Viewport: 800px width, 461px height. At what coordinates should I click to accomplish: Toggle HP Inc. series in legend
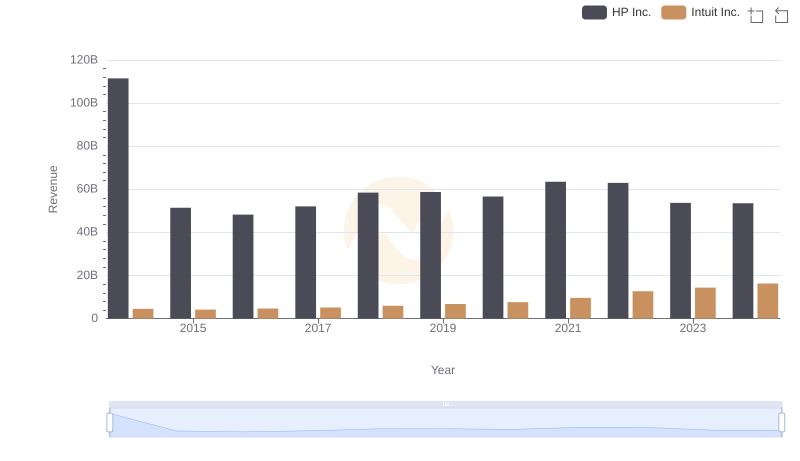pos(616,12)
